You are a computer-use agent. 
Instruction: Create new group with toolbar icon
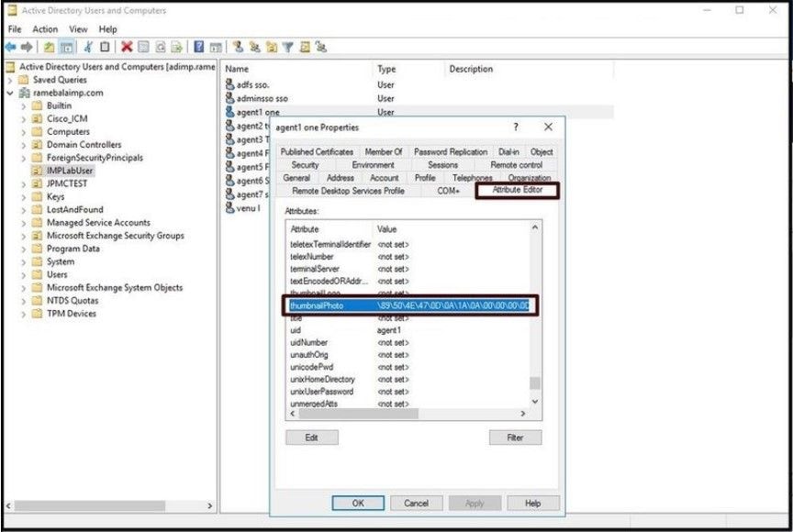click(255, 47)
